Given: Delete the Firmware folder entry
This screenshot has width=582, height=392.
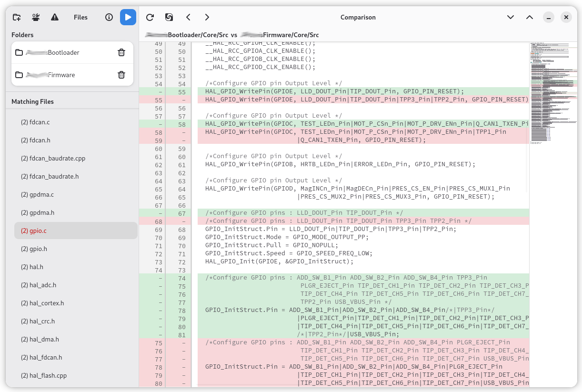Looking at the screenshot, I should [x=121, y=75].
